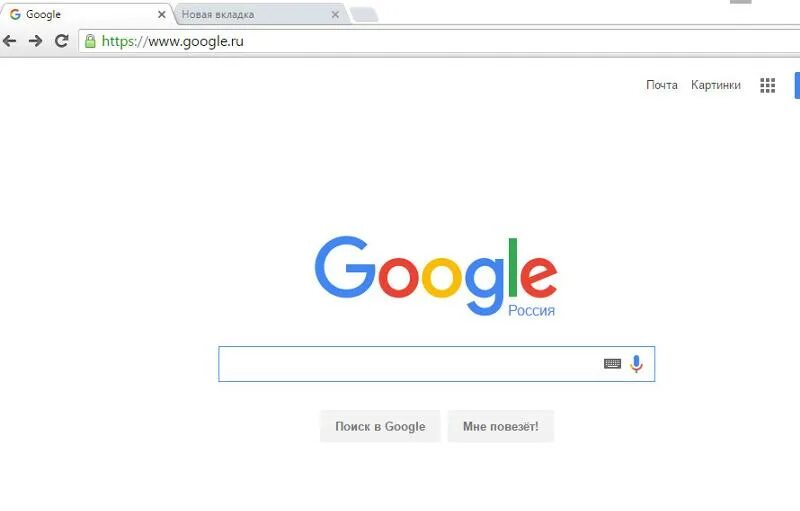This screenshot has width=800, height=511.
Task: Reload the page with the refresh icon
Action: click(x=62, y=41)
